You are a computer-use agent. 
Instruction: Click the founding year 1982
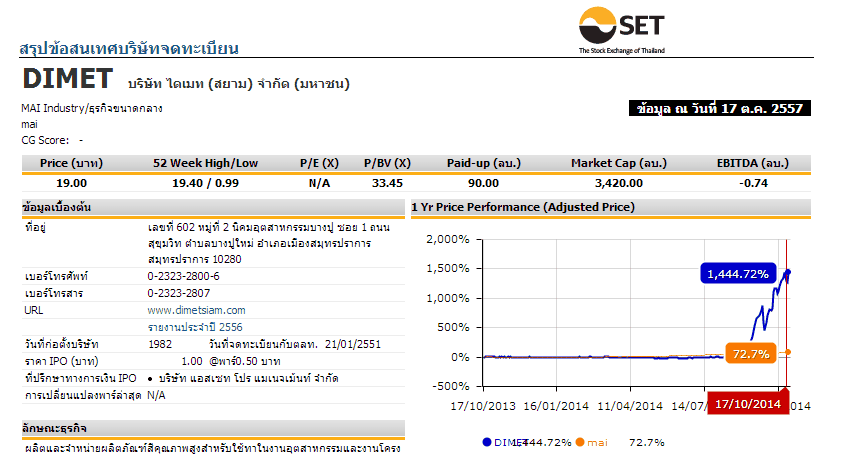160,344
